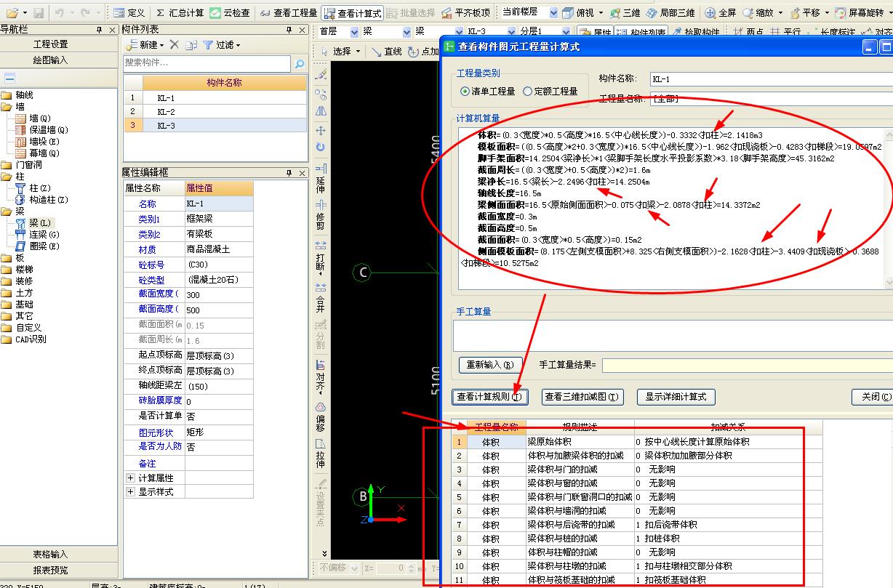Select 清单工程量 radio button

(x=488, y=92)
